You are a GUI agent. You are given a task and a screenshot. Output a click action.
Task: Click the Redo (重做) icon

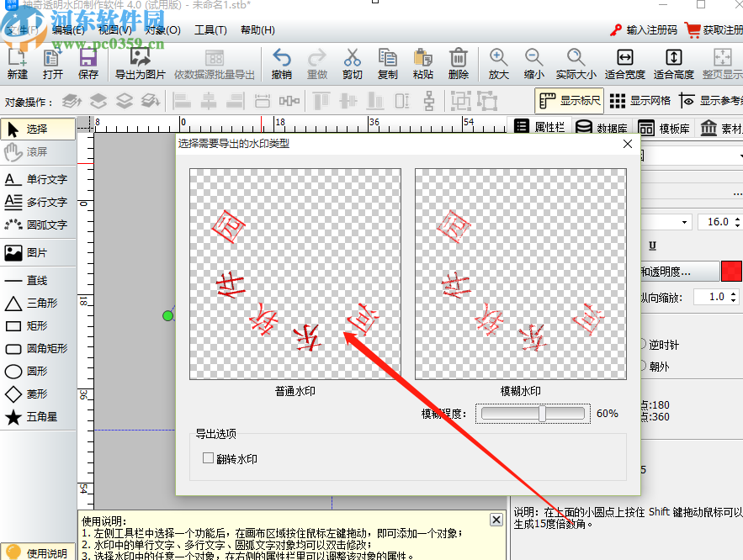317,64
